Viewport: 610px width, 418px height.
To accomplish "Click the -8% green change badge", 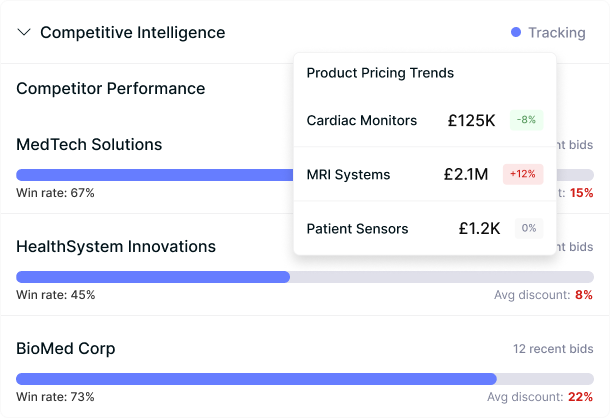I will click(x=526, y=120).
